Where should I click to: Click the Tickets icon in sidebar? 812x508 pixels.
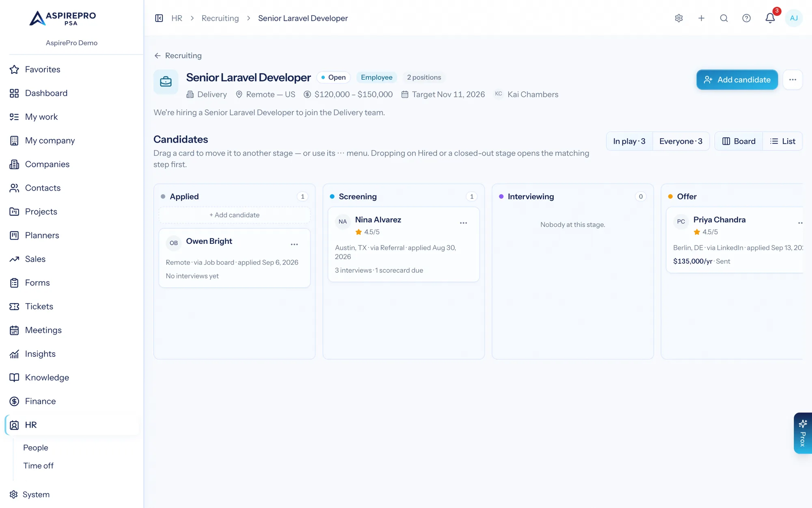pos(14,306)
